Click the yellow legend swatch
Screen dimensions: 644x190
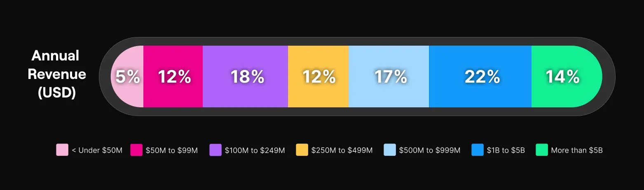(x=302, y=150)
